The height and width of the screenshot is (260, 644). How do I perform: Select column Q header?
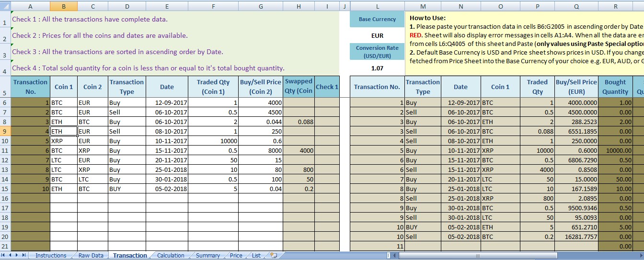(x=576, y=6)
